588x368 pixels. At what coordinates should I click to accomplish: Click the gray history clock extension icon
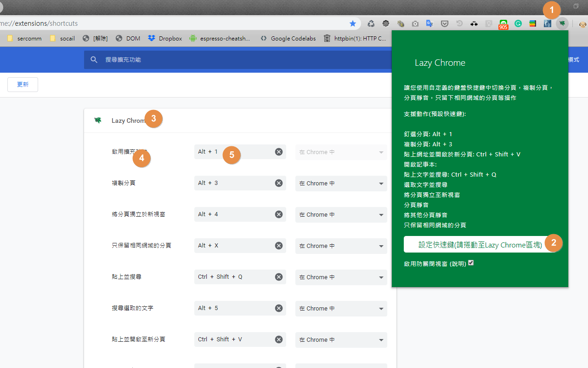coord(459,23)
